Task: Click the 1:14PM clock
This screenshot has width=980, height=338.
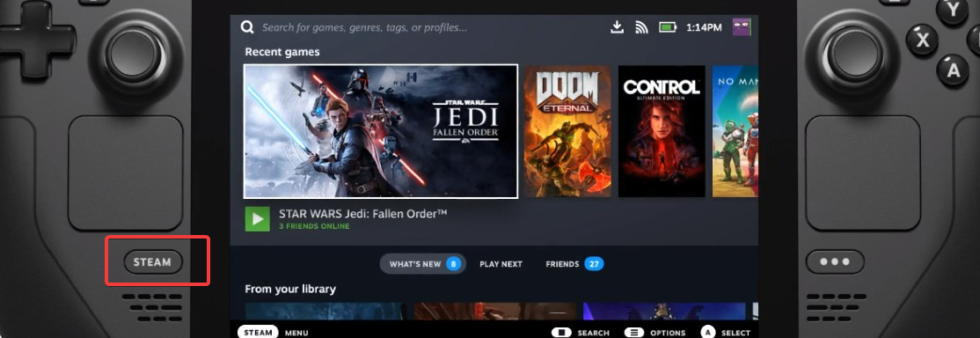Action: [704, 27]
